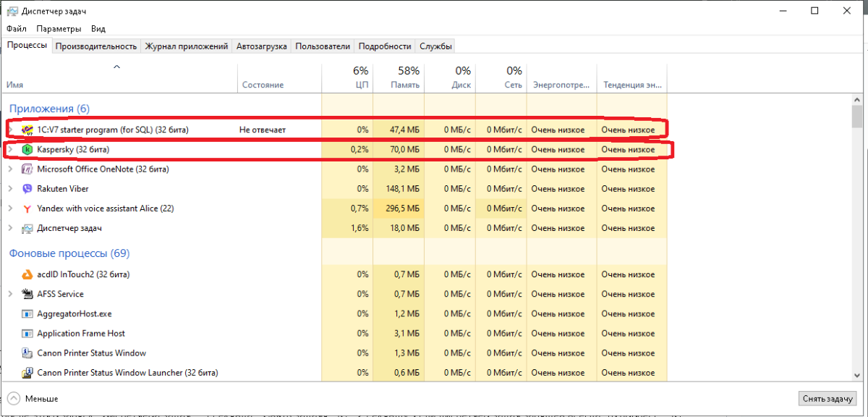Click the orange acdID InTouch2 icon
The image size is (868, 417).
(x=27, y=275)
